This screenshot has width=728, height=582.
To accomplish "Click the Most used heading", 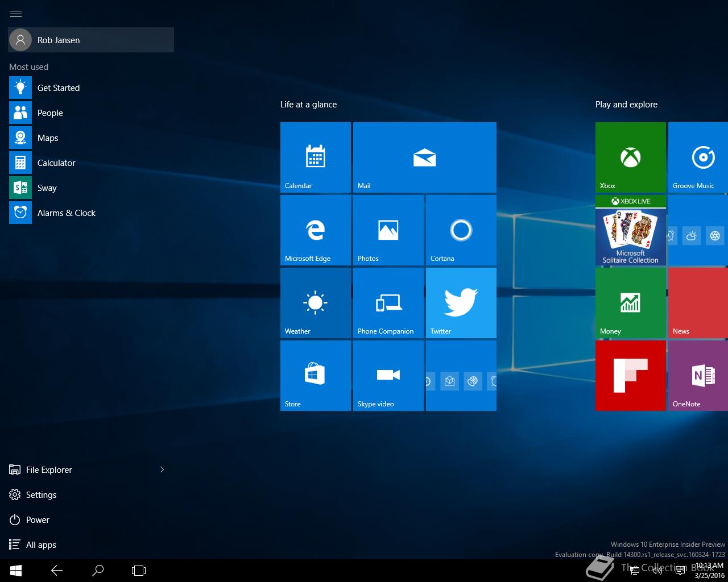I will point(28,67).
